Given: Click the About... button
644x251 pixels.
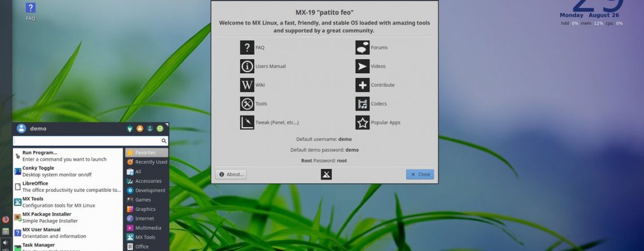Looking at the screenshot, I should click(x=231, y=174).
